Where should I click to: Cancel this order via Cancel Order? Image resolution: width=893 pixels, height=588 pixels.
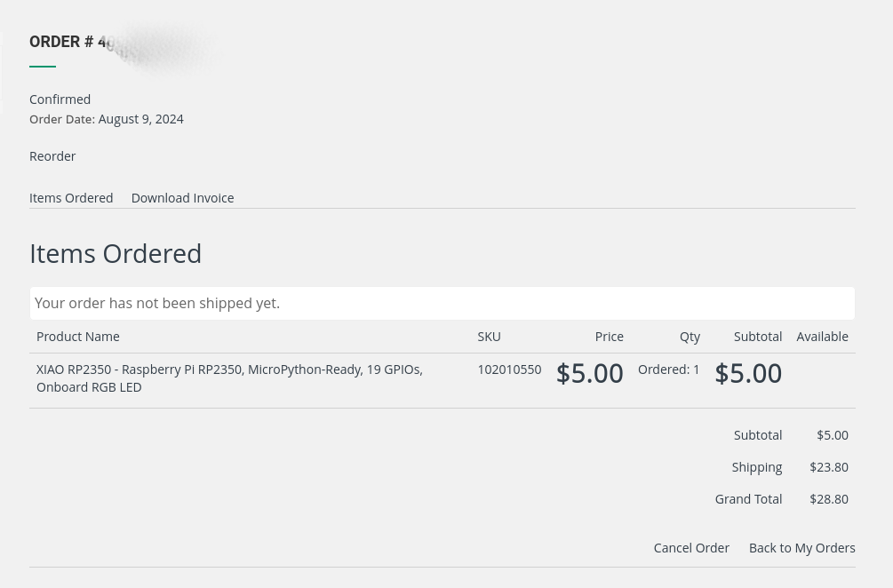tap(691, 548)
